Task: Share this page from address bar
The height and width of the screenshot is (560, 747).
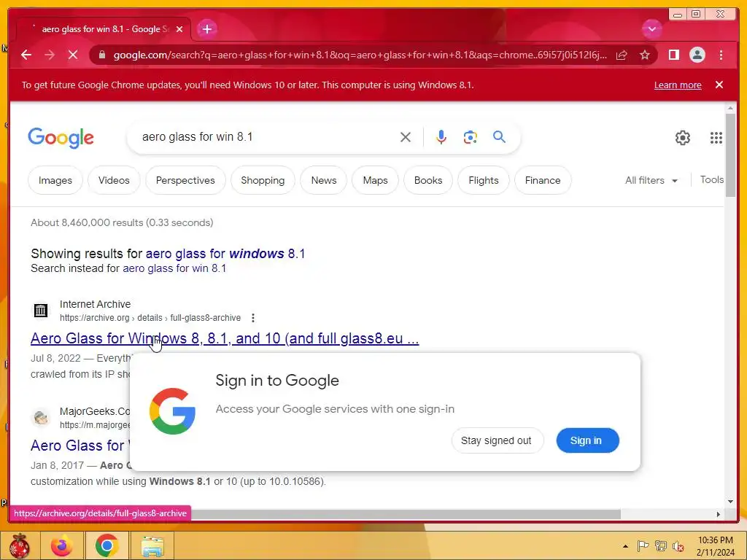Action: click(x=622, y=55)
